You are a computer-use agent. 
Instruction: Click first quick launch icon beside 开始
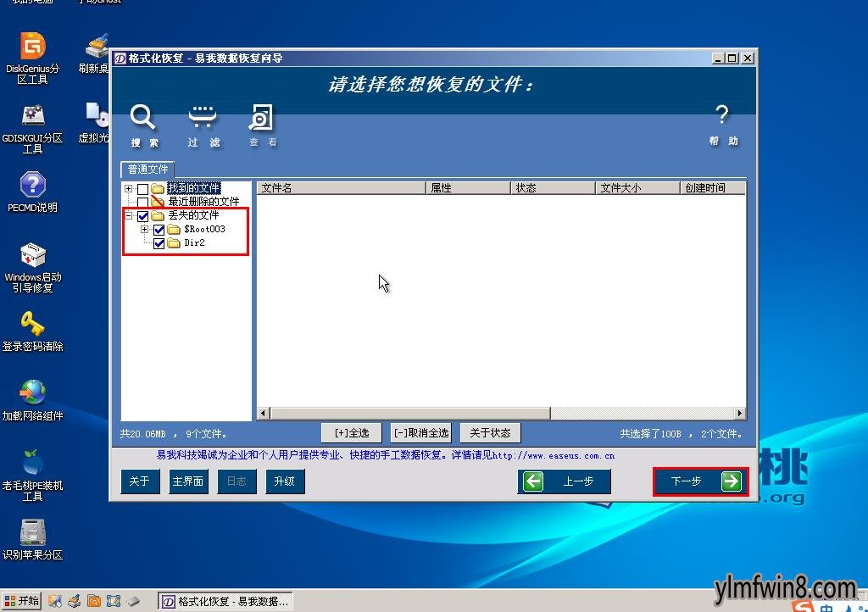tap(54, 601)
